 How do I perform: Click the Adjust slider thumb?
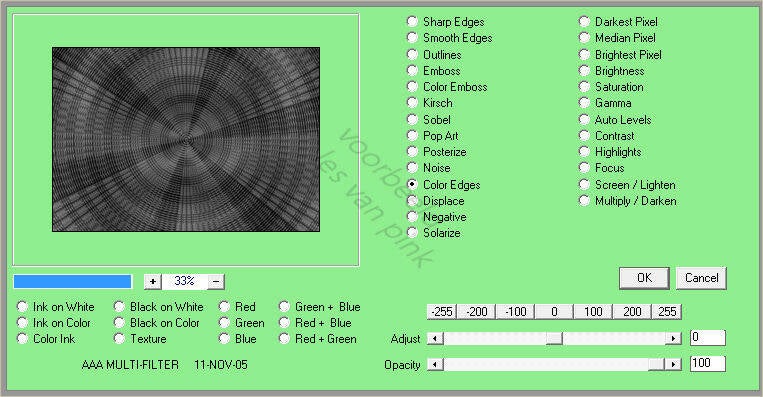(x=554, y=338)
